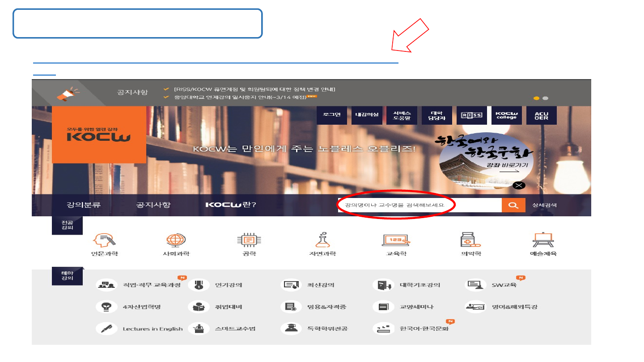Click the 임용&자격증 icon
Viewport: 644px width, 362px height.
(x=291, y=307)
